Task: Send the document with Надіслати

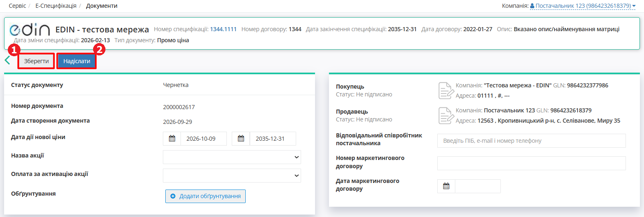Action: (x=77, y=61)
